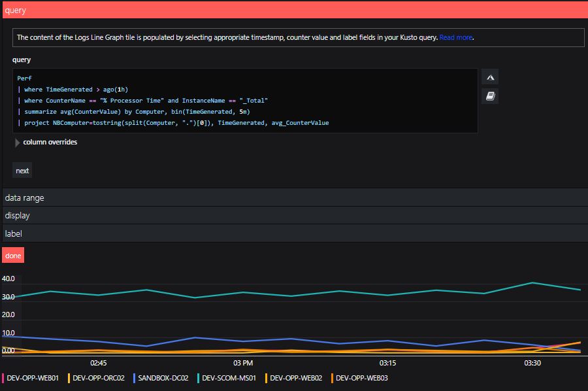The width and height of the screenshot is (588, 391).
Task: Click DEV-OPP-WEB02 legend entry
Action: point(296,378)
